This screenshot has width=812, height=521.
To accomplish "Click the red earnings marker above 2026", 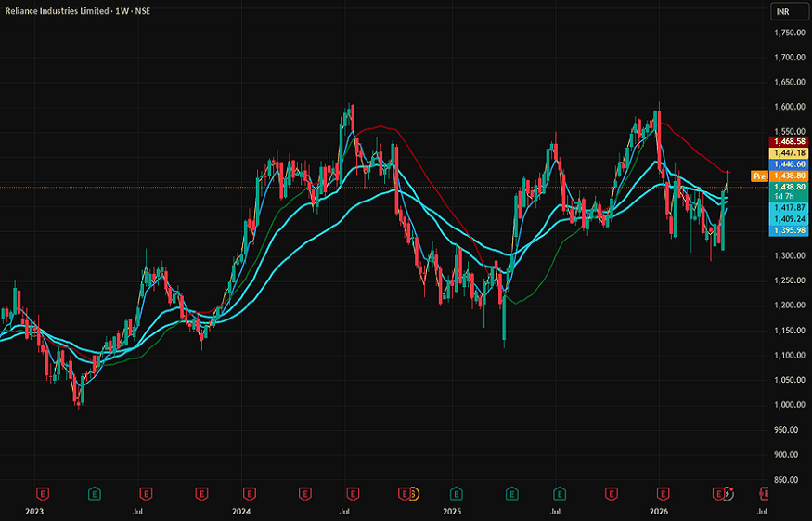I will (663, 493).
